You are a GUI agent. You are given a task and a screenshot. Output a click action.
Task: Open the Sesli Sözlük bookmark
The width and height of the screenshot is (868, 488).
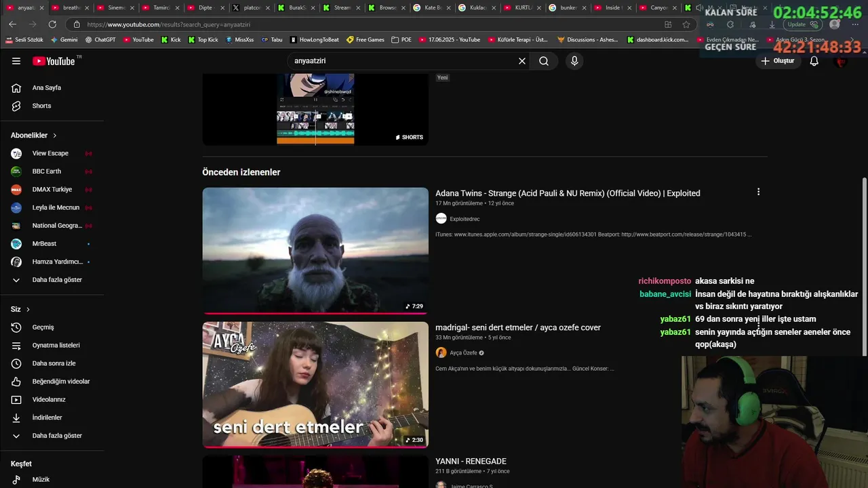pos(24,39)
